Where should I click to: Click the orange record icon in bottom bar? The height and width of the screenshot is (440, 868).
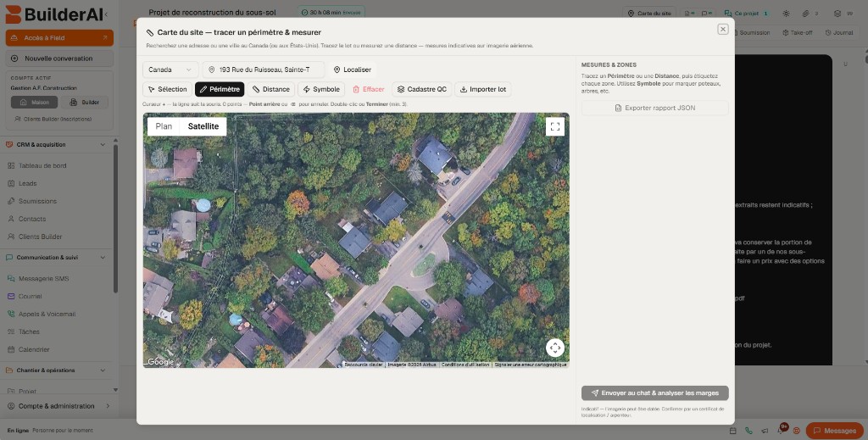[797, 431]
